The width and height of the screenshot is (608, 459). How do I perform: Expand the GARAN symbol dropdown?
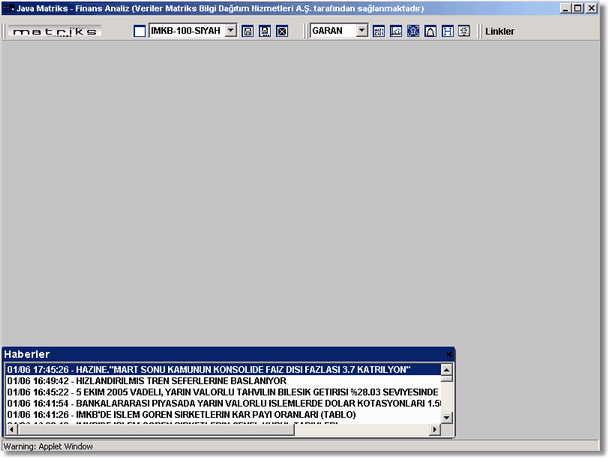(x=362, y=31)
